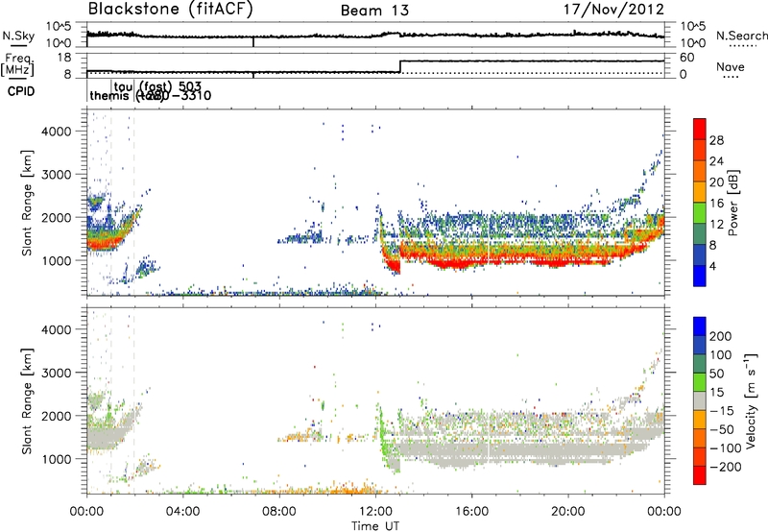Click the '4000' tick of power panel

coord(56,132)
